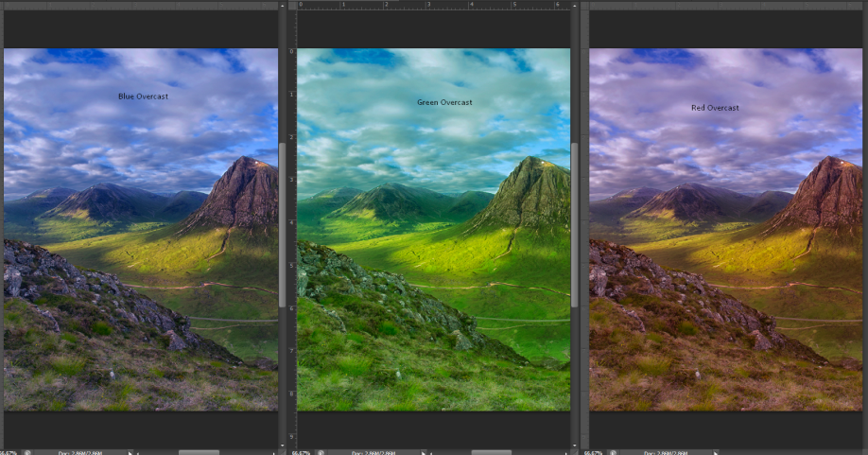
Task: Click the status icon in Red Overcast window
Action: point(614,452)
